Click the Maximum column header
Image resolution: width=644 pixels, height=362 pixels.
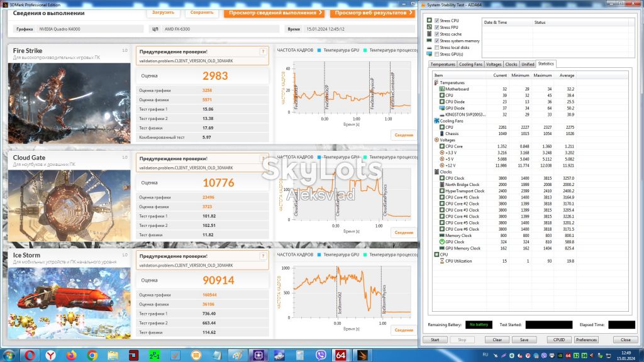543,75
